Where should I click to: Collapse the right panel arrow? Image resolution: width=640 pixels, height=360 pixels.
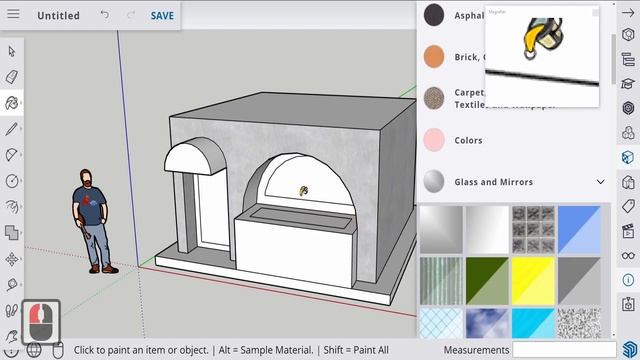point(628,12)
